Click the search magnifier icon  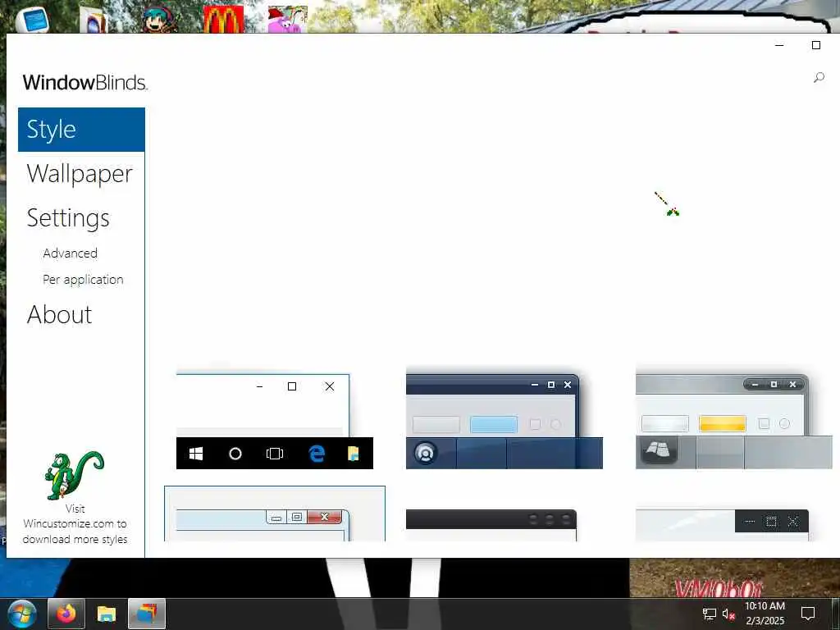819,78
